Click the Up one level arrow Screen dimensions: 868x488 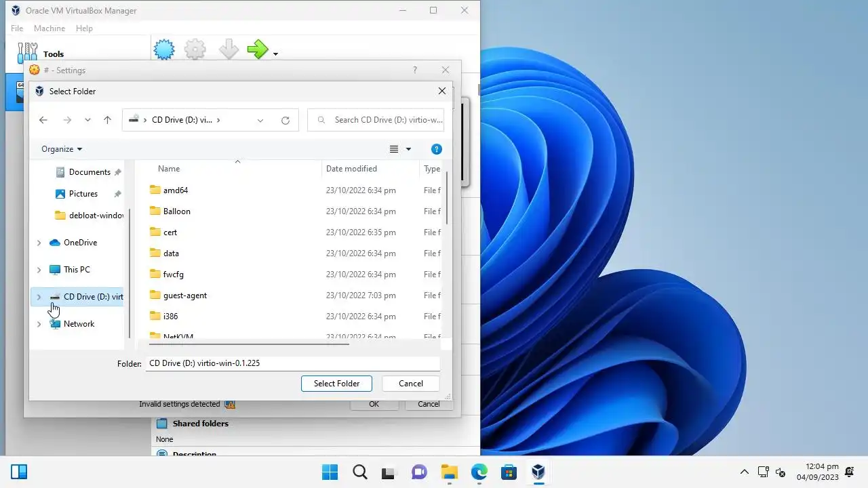(107, 120)
